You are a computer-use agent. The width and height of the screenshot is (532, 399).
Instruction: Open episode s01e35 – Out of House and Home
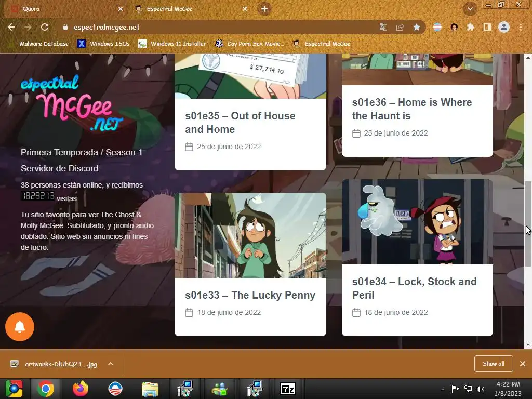click(x=240, y=123)
